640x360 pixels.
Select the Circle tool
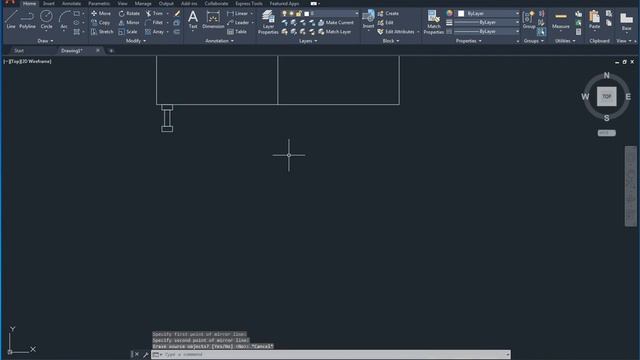point(46,20)
